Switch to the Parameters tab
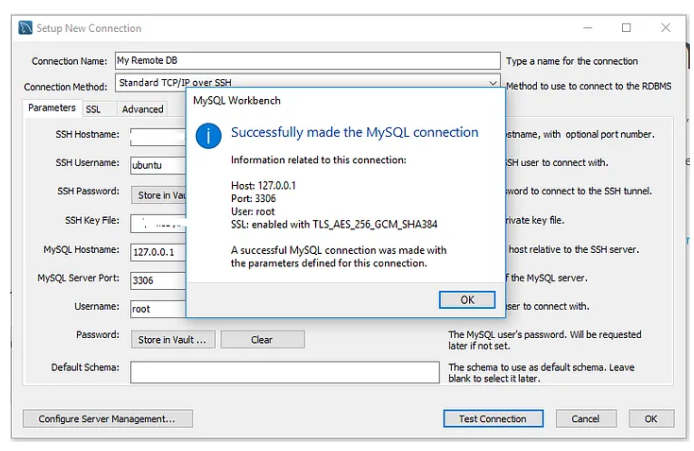This screenshot has height=451, width=694. coord(51,108)
